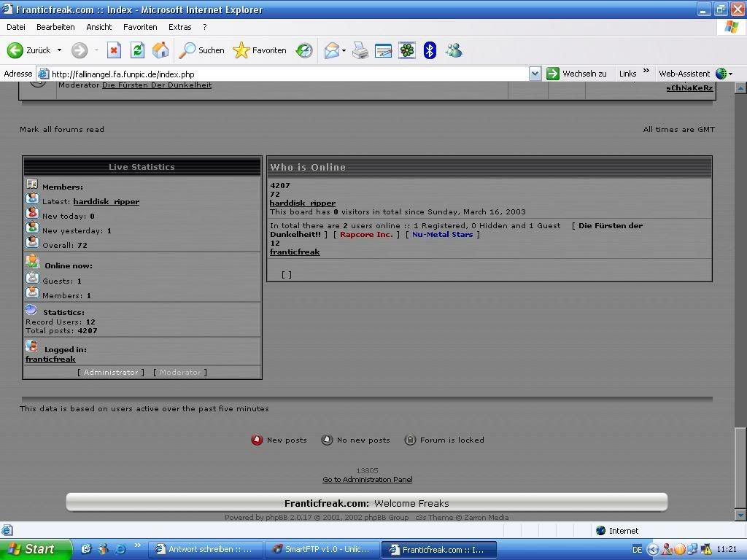
Task: Click the New posts legend icon
Action: click(257, 440)
